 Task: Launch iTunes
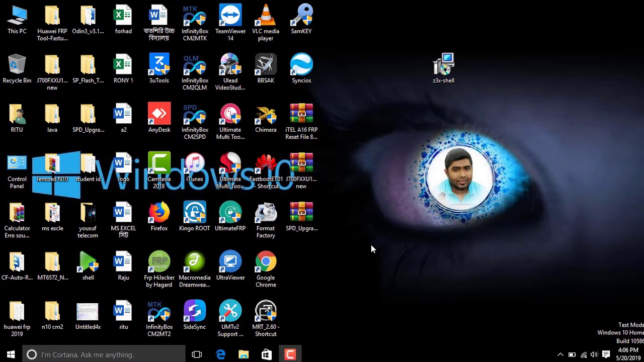click(x=195, y=167)
